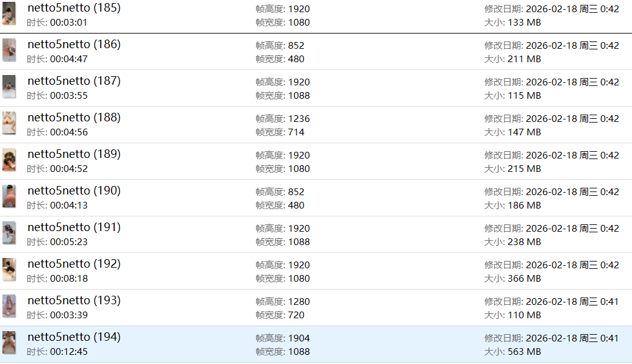Click the thumbnail of netto5netto (185)
Viewport: 632px width, 364px height.
(9, 13)
